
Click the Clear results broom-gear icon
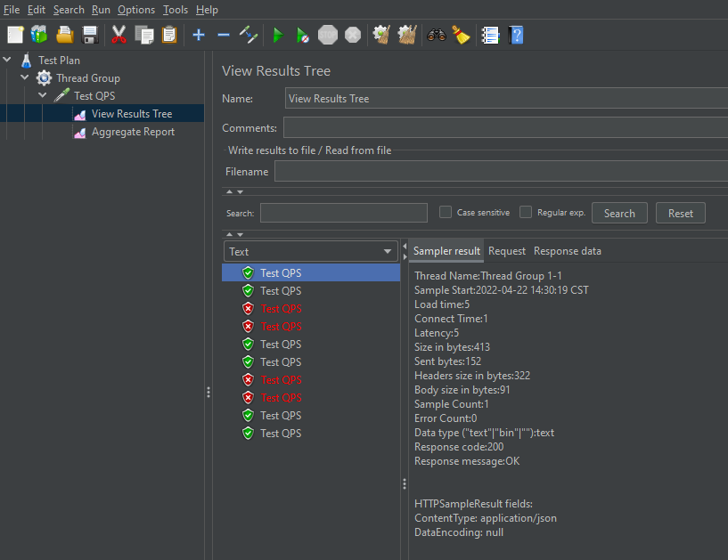381,35
